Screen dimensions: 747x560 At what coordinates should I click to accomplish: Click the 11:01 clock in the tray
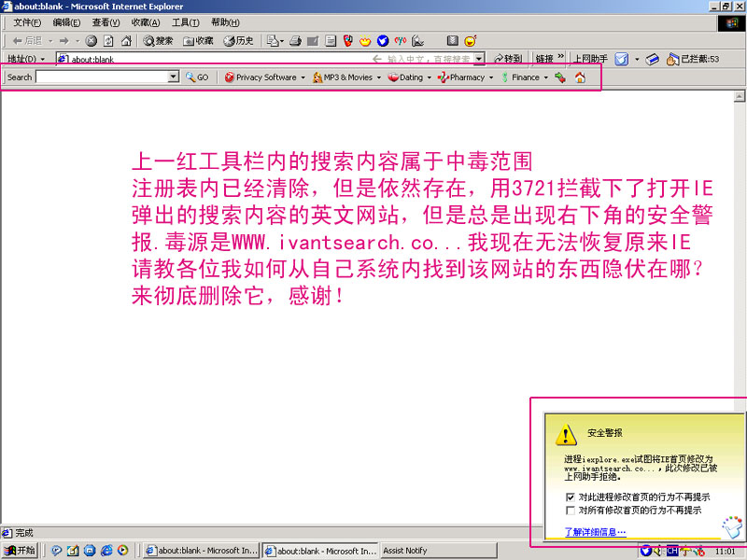(x=726, y=552)
